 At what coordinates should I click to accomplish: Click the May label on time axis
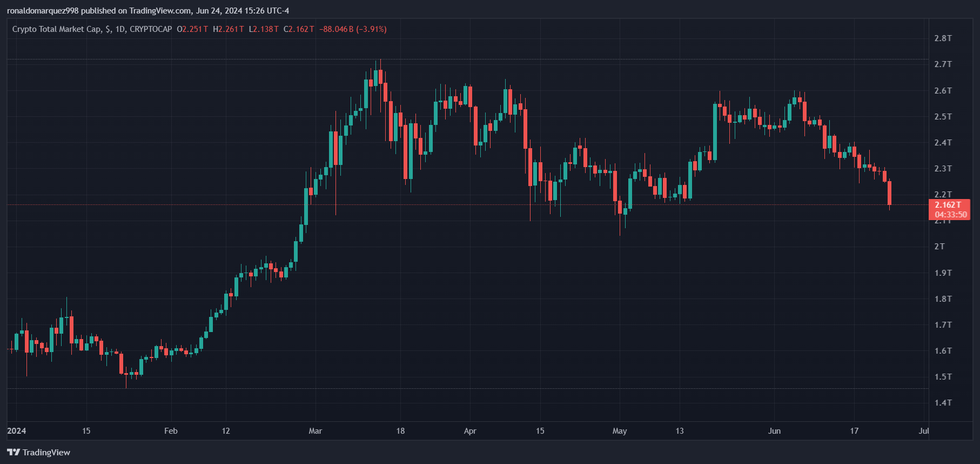click(x=620, y=431)
